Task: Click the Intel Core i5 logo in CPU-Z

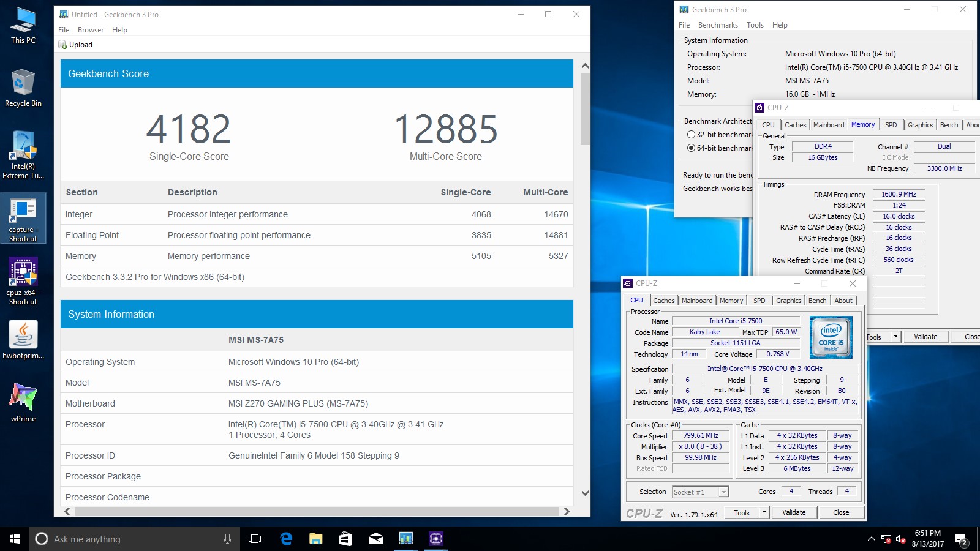Action: tap(831, 337)
